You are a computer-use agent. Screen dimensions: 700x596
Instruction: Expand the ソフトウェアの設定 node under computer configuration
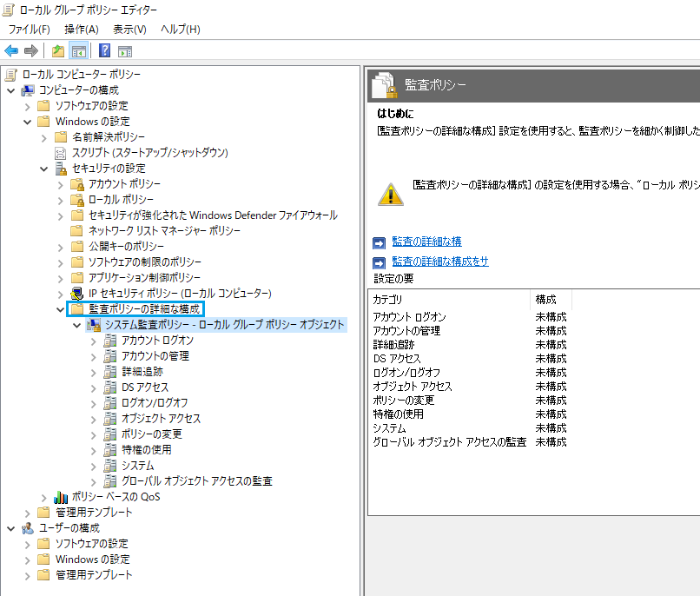pos(28,107)
